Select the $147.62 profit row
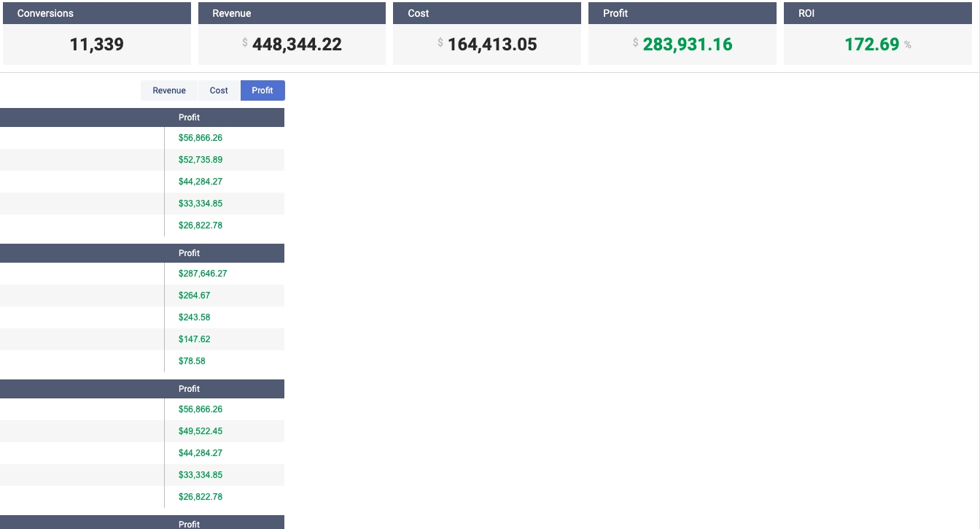Image resolution: width=980 pixels, height=529 pixels. coord(194,339)
